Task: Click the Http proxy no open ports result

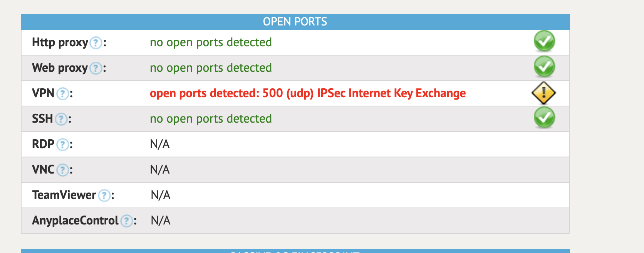Action: (x=211, y=42)
